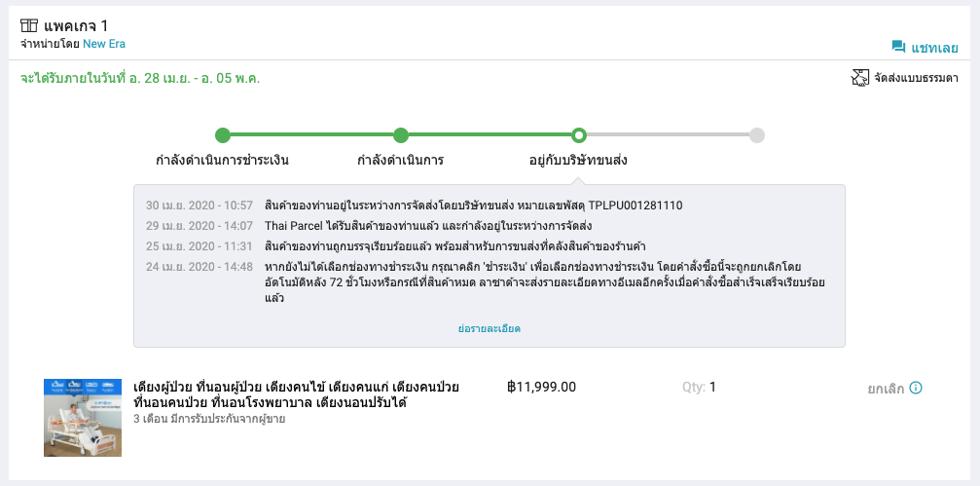Click ยกเลิก to cancel the item
The width and height of the screenshot is (980, 486).
(886, 389)
